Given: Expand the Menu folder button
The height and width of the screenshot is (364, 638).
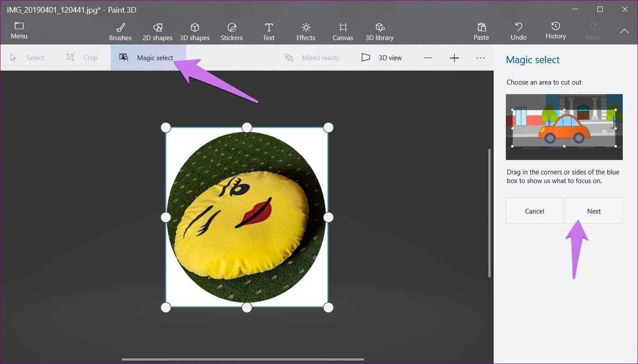Looking at the screenshot, I should point(19,31).
